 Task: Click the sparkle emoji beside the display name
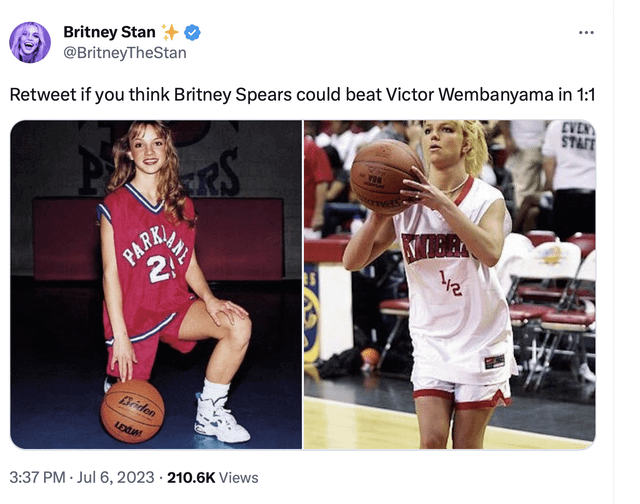click(170, 33)
